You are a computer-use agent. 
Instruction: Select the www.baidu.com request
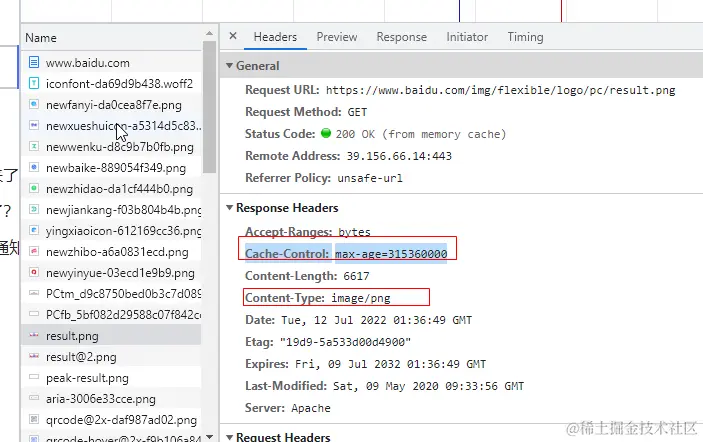87,63
